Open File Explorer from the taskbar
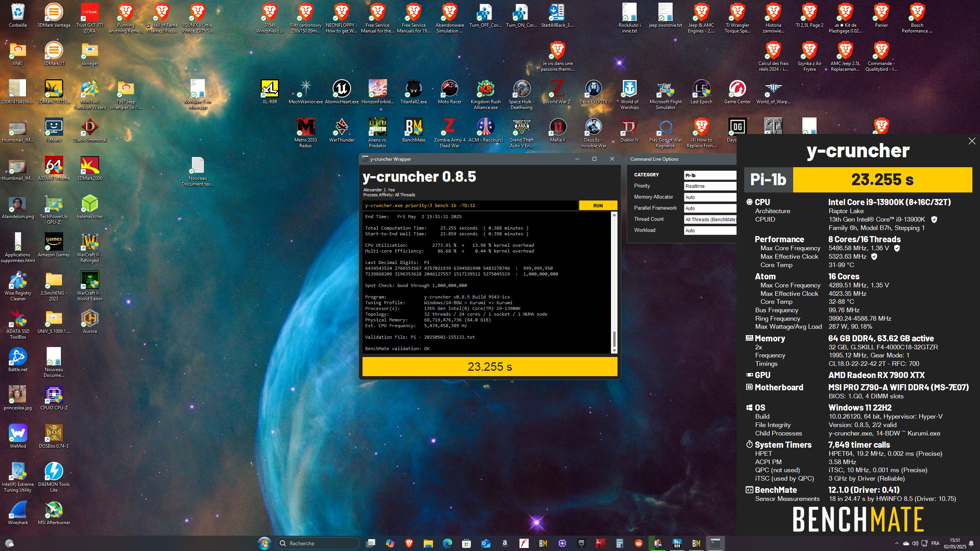Image resolution: width=980 pixels, height=551 pixels. coord(428,543)
